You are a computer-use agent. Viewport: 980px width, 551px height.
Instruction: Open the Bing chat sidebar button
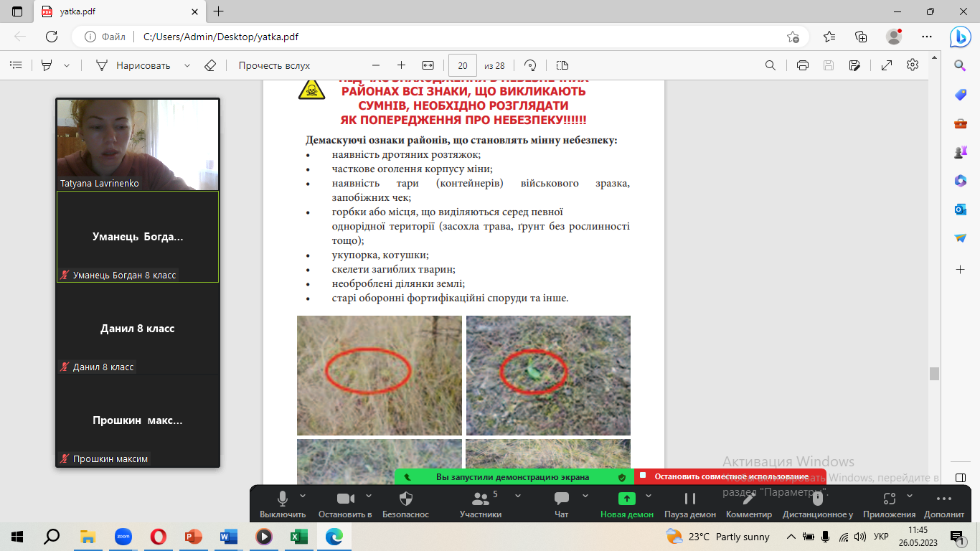pyautogui.click(x=961, y=37)
